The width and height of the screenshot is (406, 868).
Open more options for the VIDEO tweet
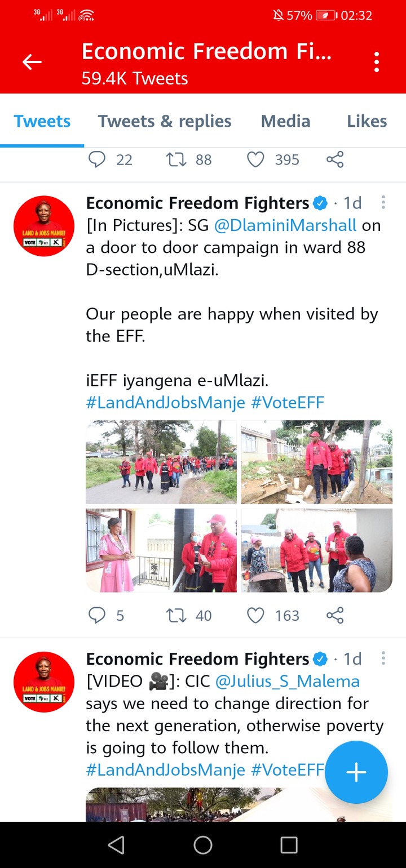point(383,658)
